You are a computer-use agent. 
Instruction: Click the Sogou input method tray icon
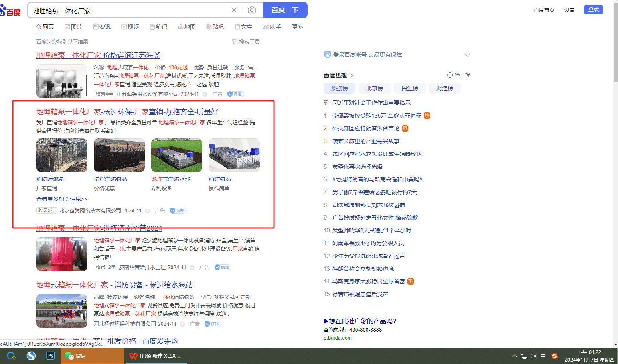click(555, 356)
